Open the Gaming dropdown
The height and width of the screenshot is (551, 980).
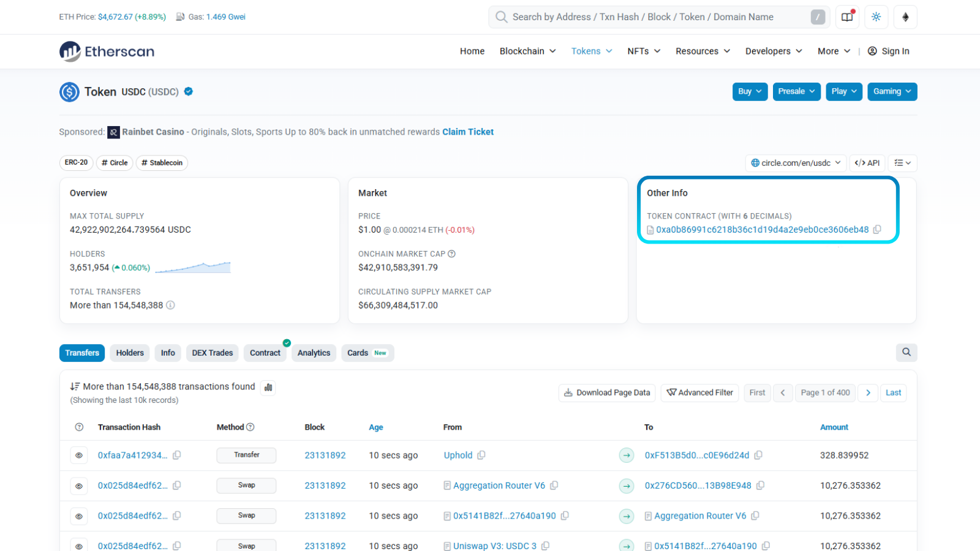click(x=892, y=92)
